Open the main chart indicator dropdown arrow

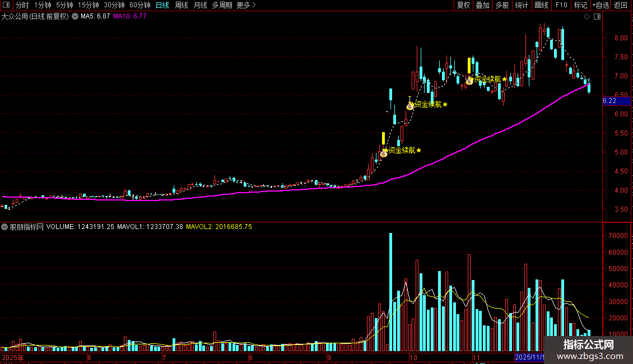[75, 17]
